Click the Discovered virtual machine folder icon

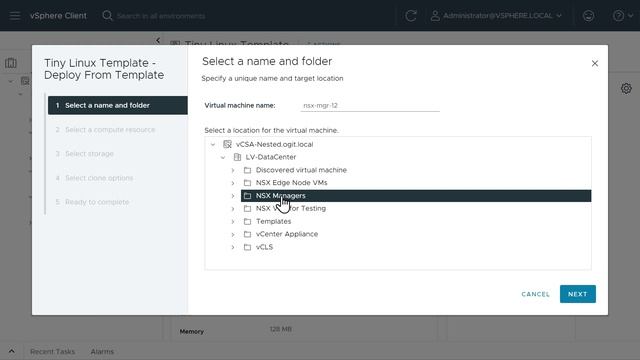tap(247, 170)
